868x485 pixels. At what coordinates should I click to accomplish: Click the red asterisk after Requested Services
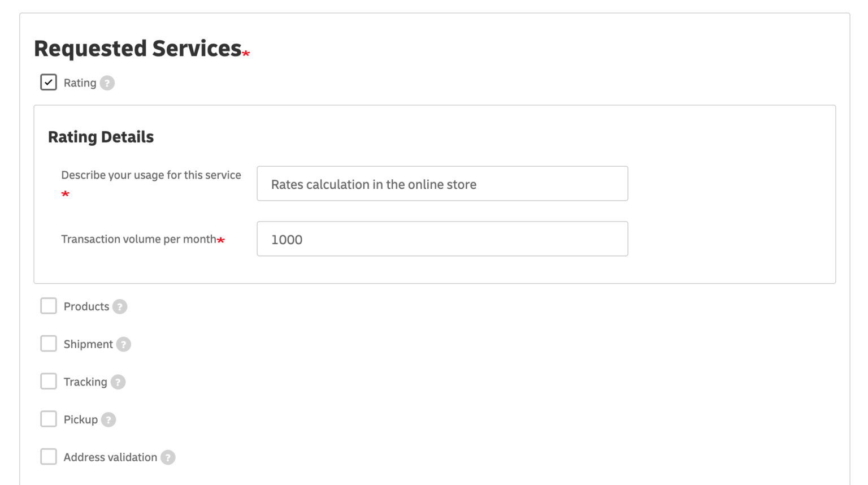(246, 52)
